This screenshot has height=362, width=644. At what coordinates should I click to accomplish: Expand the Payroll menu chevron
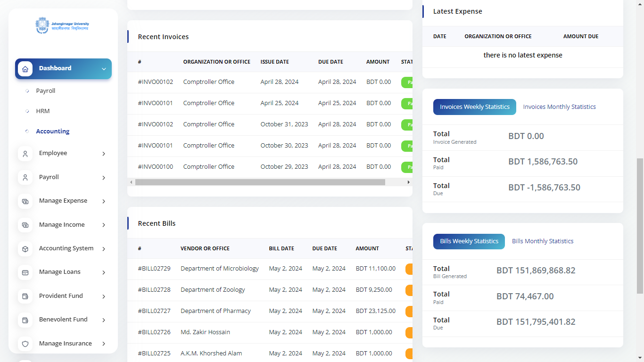point(104,178)
